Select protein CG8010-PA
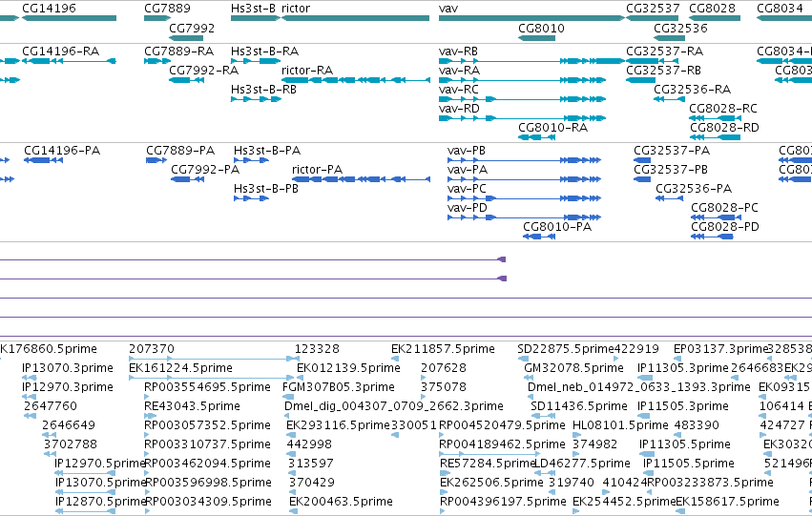 click(539, 237)
